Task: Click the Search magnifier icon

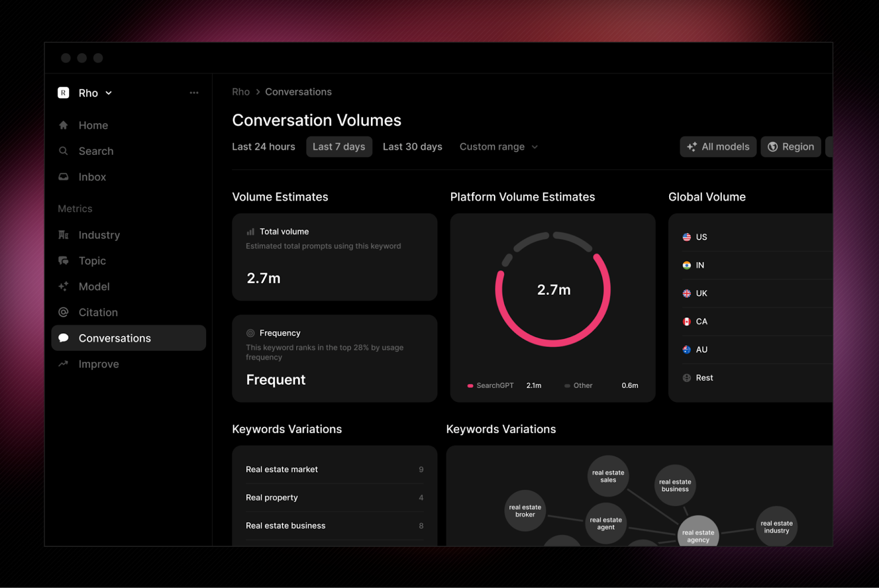Action: (64, 151)
